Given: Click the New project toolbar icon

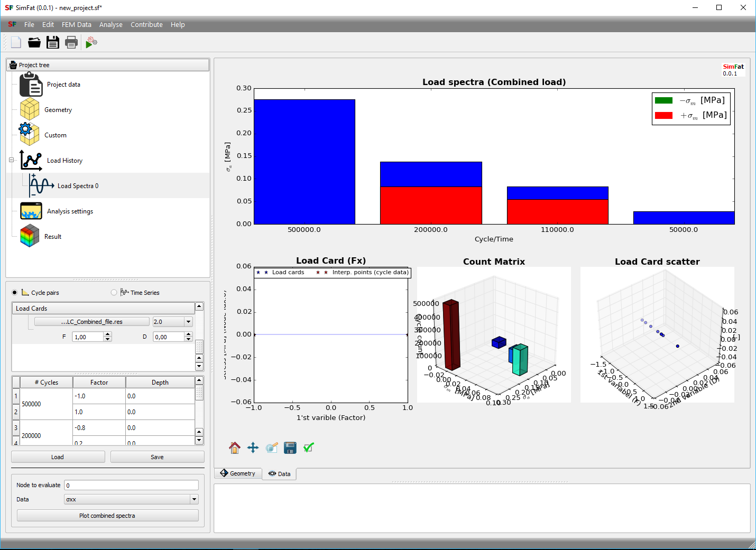Looking at the screenshot, I should point(16,42).
